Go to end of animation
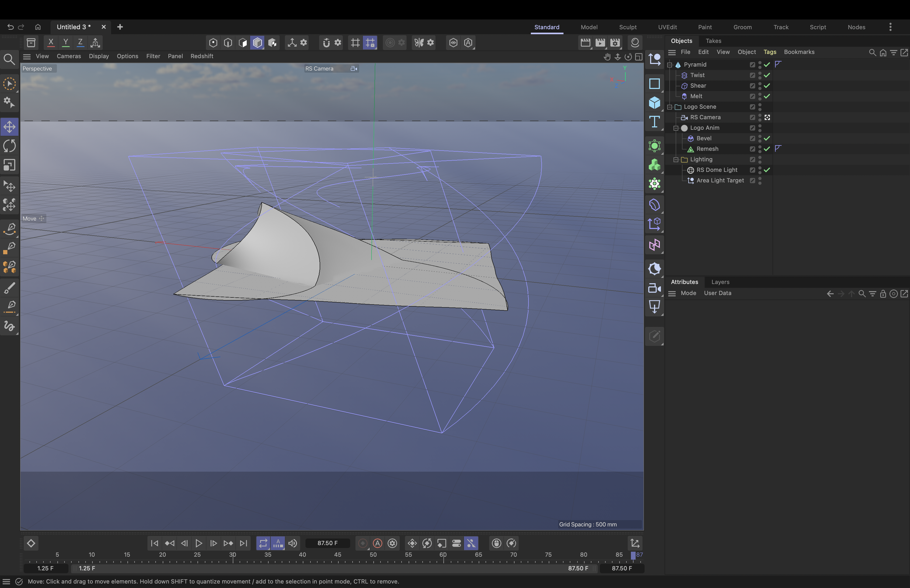Screen dimensions: 910x588 (243, 543)
